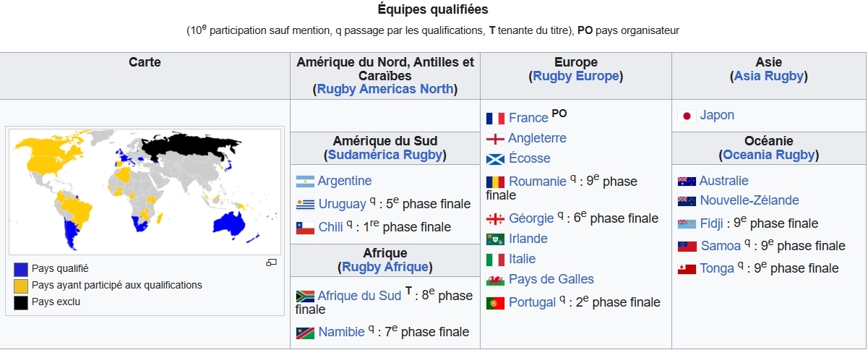Open the Oceania Rugby link

point(769,155)
